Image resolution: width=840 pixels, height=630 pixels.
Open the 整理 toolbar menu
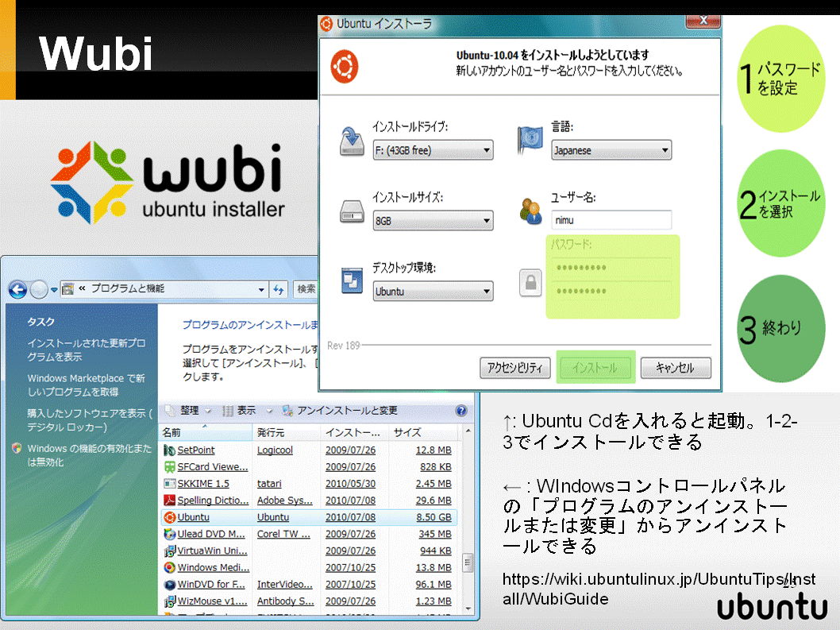[x=189, y=411]
